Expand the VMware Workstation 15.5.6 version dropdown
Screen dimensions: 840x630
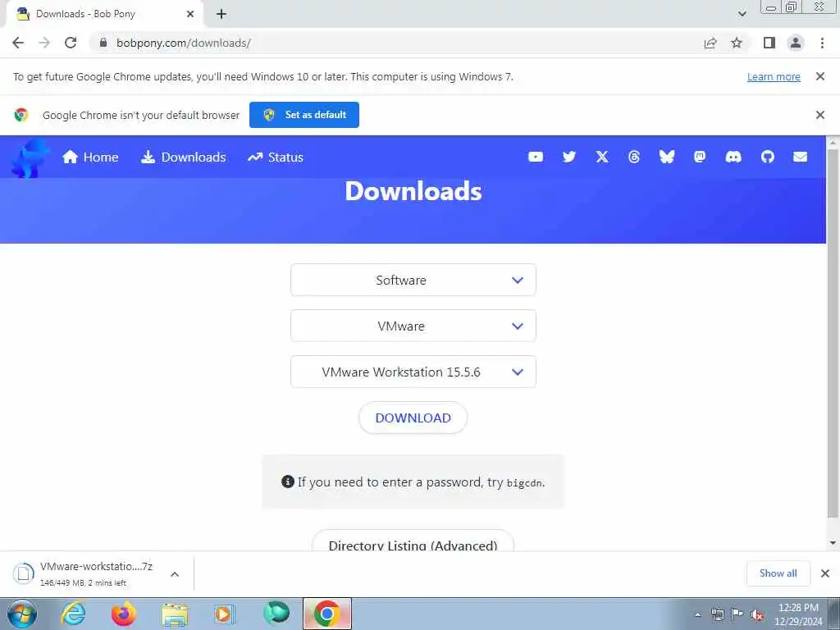pyautogui.click(x=413, y=372)
